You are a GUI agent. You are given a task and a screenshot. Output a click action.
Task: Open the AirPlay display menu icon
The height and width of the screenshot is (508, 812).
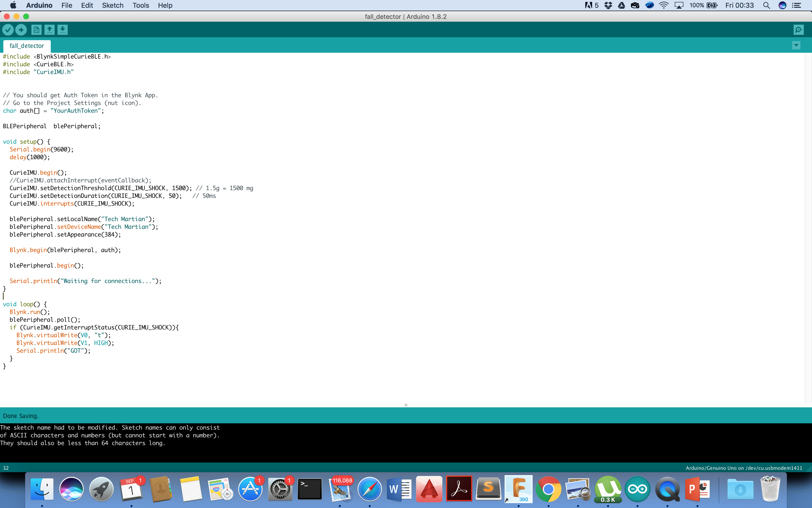point(679,5)
